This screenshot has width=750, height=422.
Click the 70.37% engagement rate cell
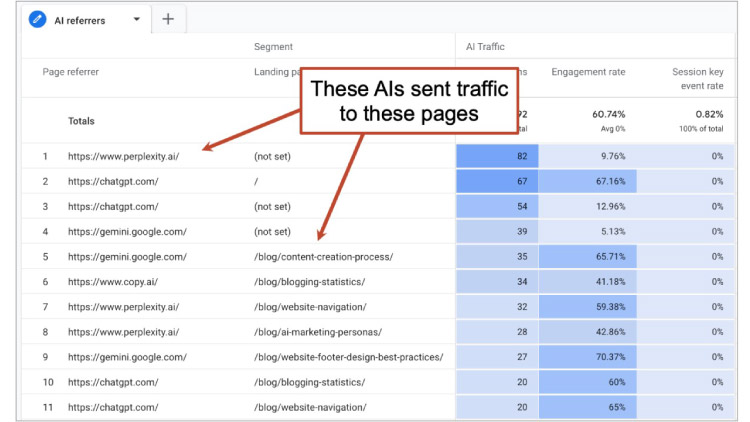coord(587,357)
